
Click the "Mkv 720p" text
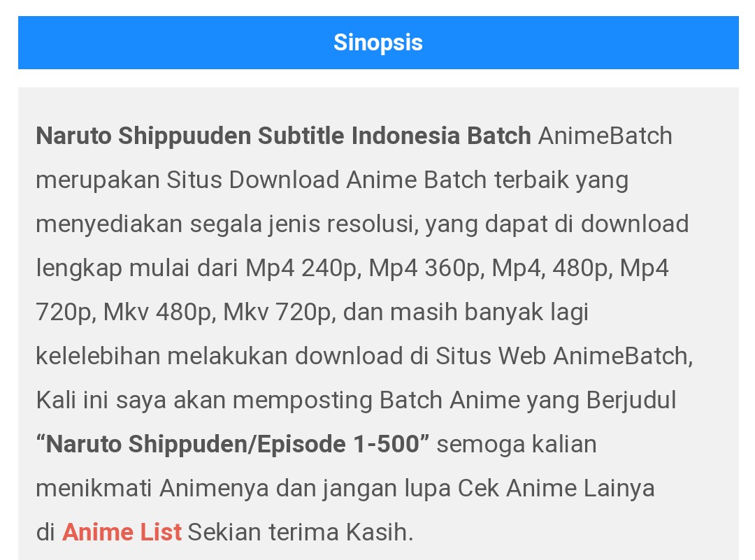[x=278, y=313]
